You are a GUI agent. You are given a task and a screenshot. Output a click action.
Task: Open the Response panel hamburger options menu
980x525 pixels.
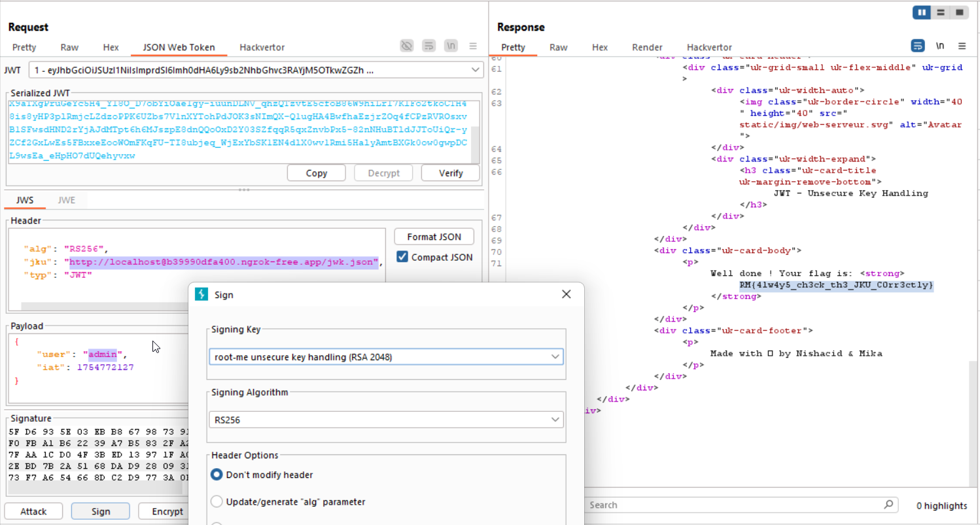(x=962, y=46)
